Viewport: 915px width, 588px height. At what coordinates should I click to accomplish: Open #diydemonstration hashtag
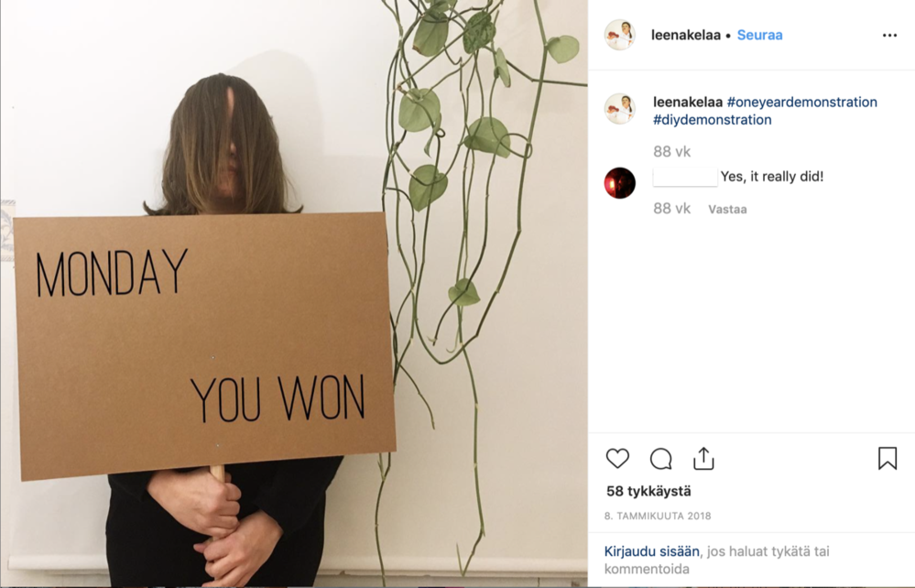[712, 120]
